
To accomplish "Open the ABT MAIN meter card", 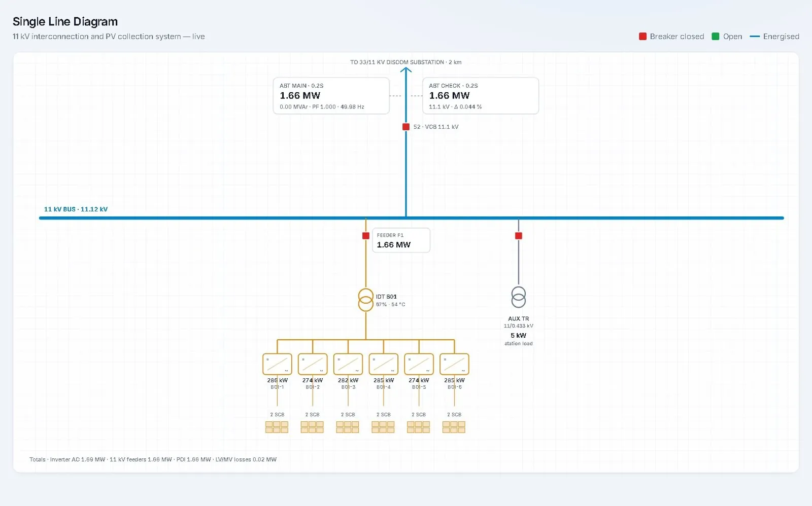I will (331, 96).
